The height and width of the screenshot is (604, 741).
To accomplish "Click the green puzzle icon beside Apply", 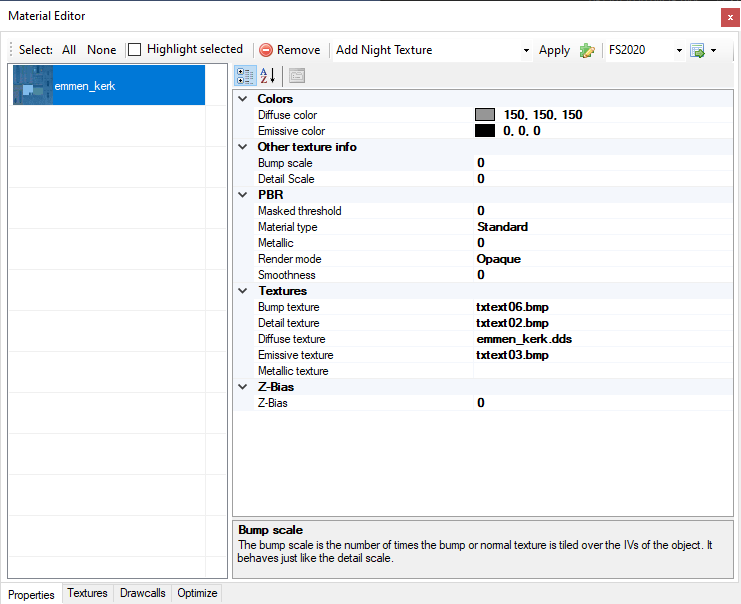I will 587,50.
